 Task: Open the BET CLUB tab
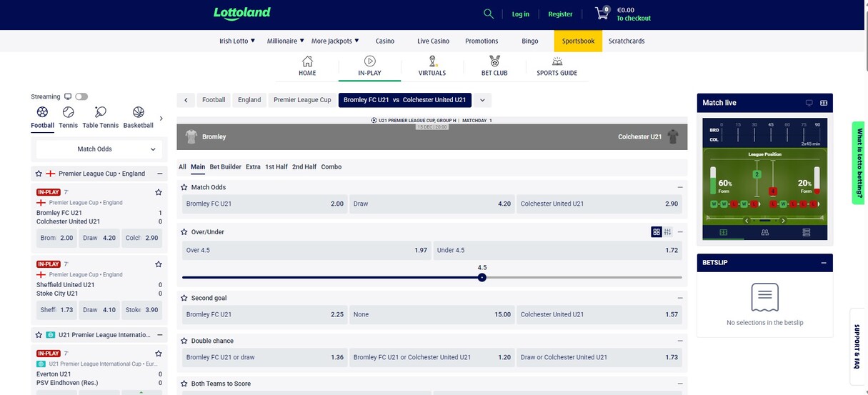494,66
